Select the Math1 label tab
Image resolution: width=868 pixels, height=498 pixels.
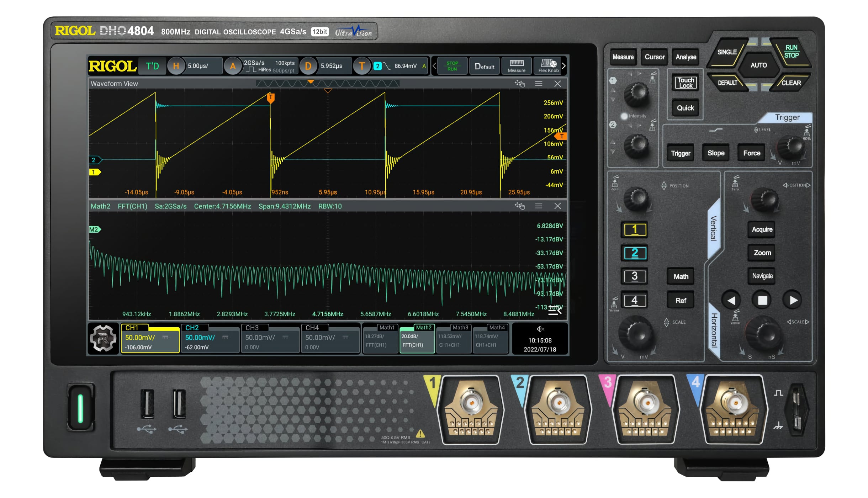point(387,328)
